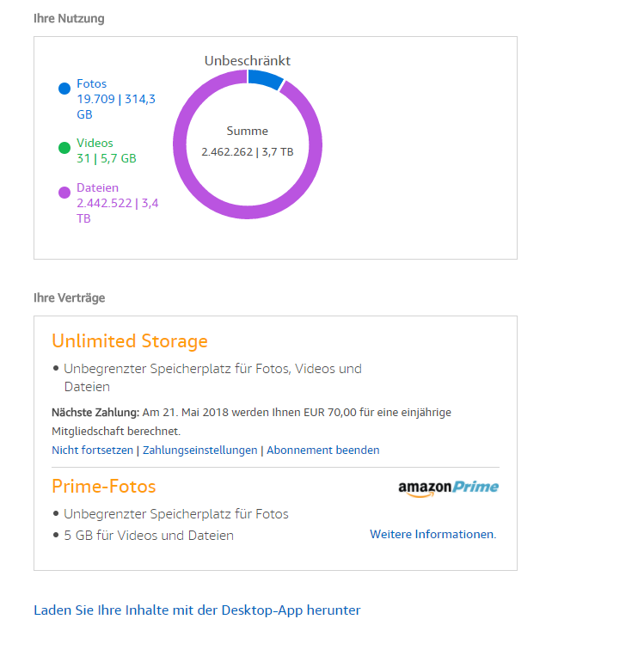Click the Unlimited Storage plan heading
This screenshot has width=644, height=656.
(130, 341)
